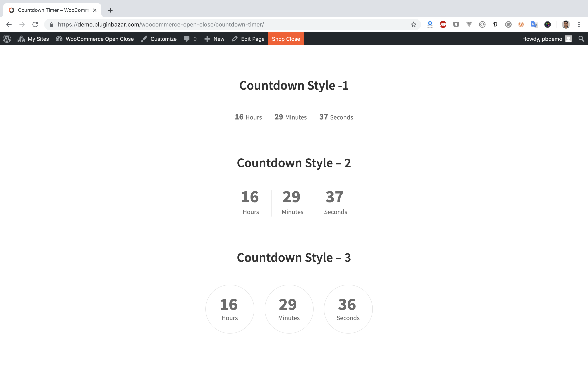Click the comments bubble icon
This screenshot has width=588, height=367.
pyautogui.click(x=187, y=39)
